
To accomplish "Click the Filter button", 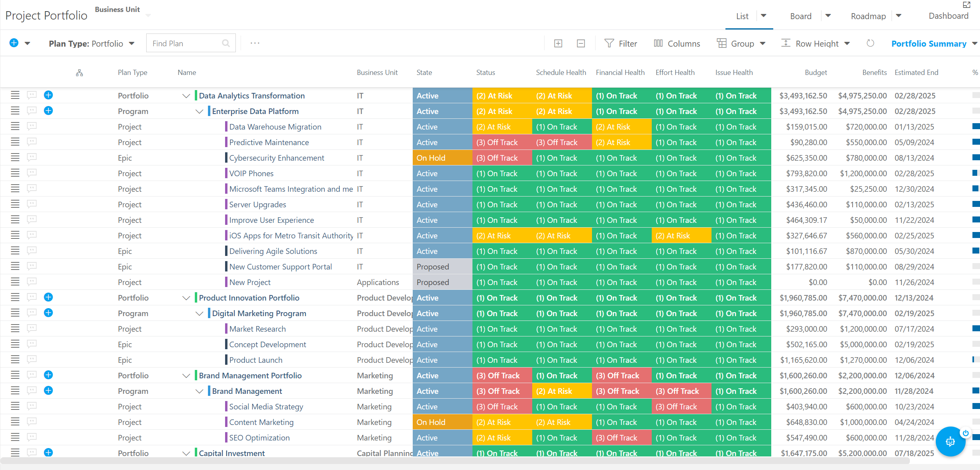I will 621,43.
